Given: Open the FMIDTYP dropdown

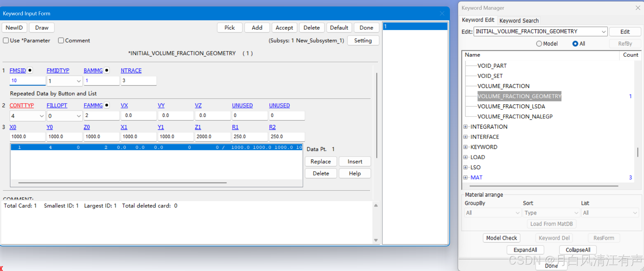Looking at the screenshot, I should (64, 81).
